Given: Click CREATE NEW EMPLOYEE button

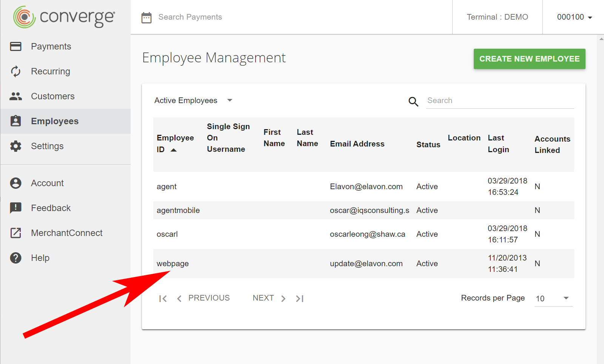Looking at the screenshot, I should click(529, 59).
